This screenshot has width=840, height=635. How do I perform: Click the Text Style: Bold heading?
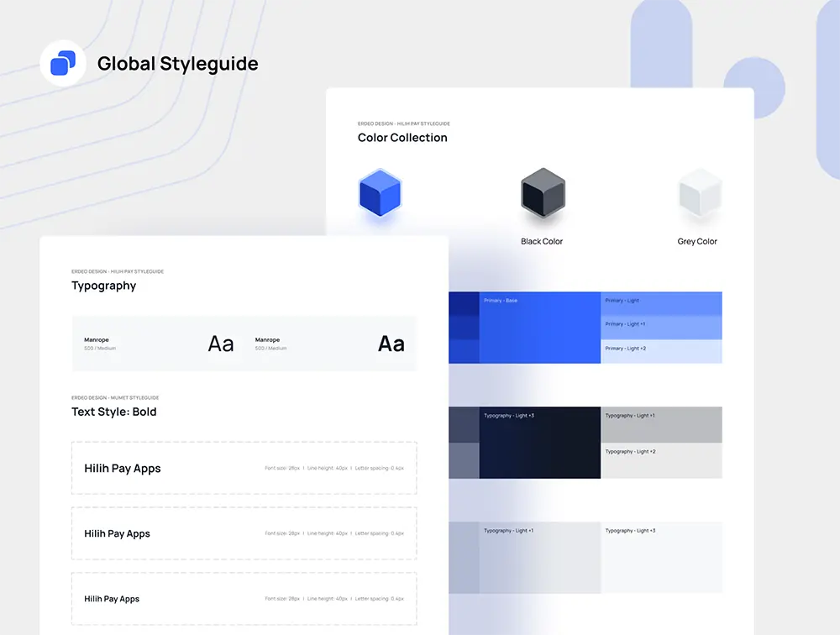click(x=114, y=412)
